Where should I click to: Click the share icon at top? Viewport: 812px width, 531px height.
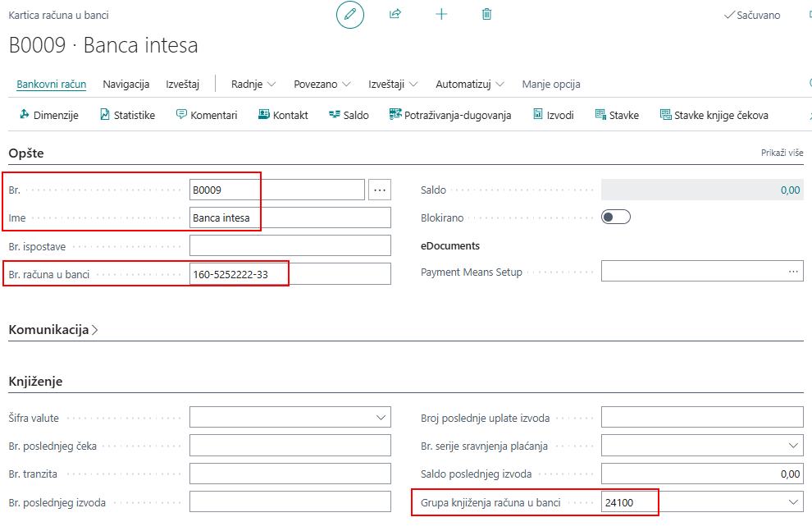[395, 15]
